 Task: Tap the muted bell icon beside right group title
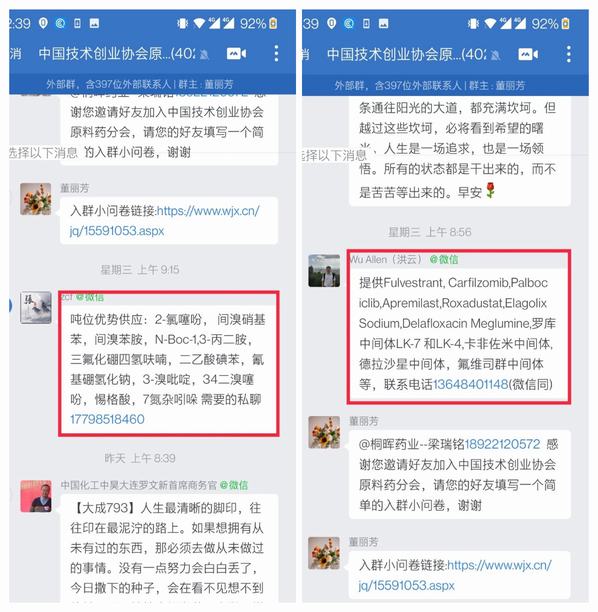[495, 55]
